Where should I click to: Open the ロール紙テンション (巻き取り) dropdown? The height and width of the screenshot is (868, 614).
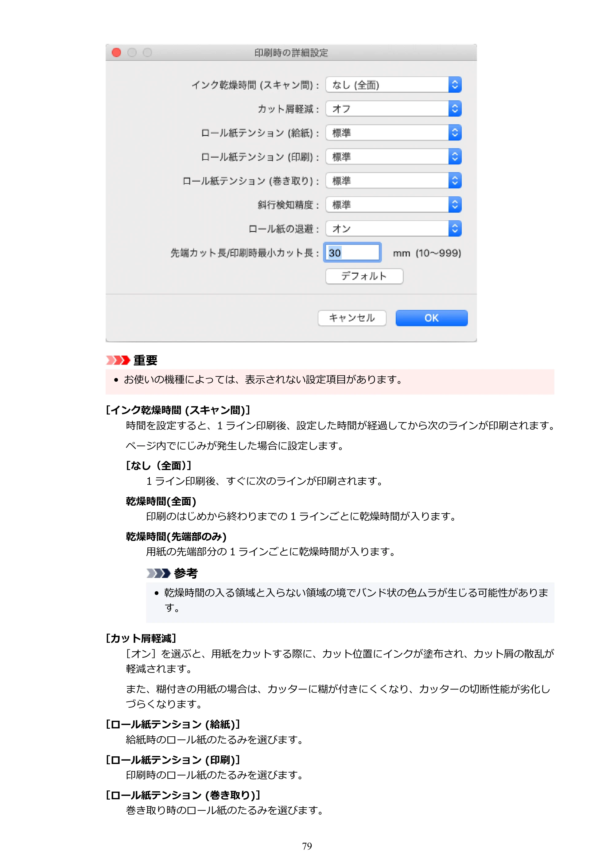(x=393, y=181)
